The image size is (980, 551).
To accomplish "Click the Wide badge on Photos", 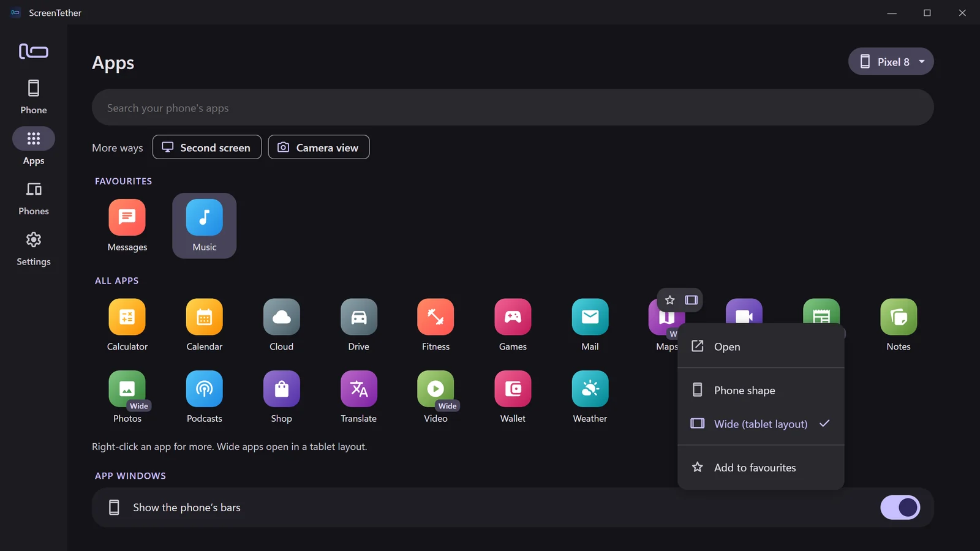I will (x=139, y=406).
